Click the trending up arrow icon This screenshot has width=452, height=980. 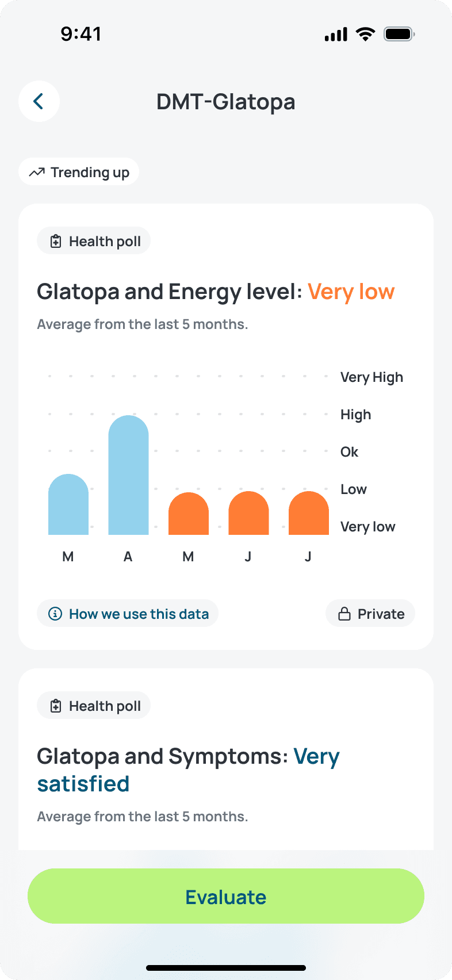coord(37,172)
